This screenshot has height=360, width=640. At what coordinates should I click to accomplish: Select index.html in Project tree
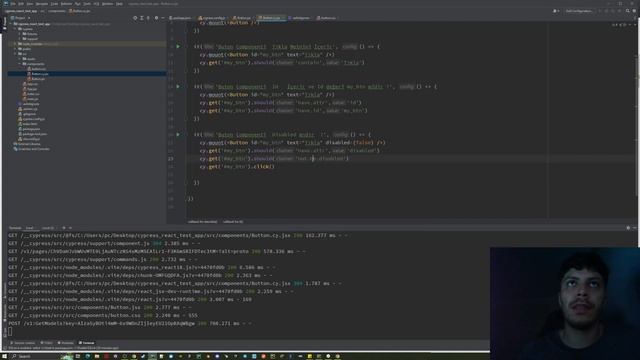click(27, 124)
